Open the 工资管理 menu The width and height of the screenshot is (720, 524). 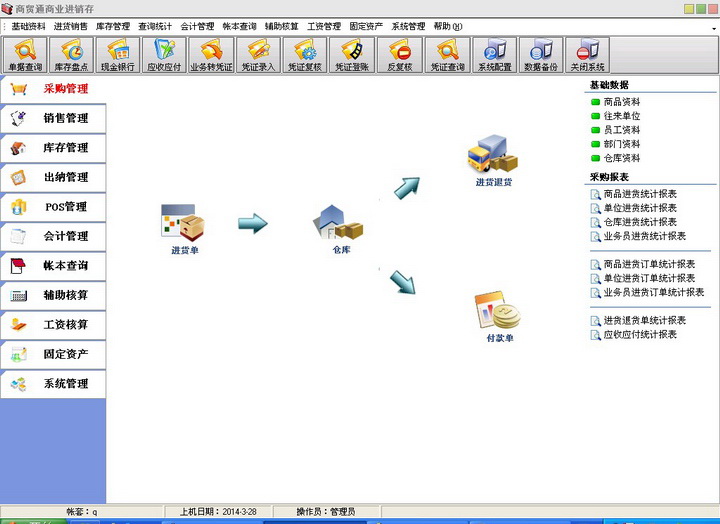(x=324, y=27)
